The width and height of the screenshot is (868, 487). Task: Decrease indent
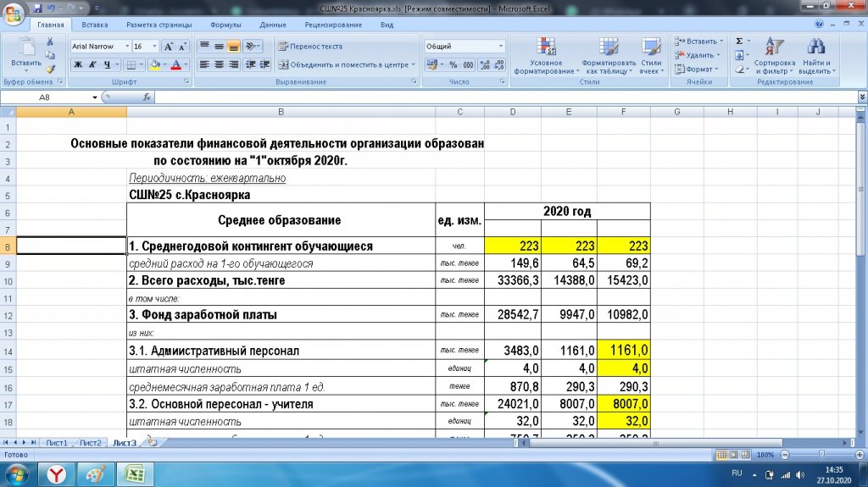pos(250,64)
